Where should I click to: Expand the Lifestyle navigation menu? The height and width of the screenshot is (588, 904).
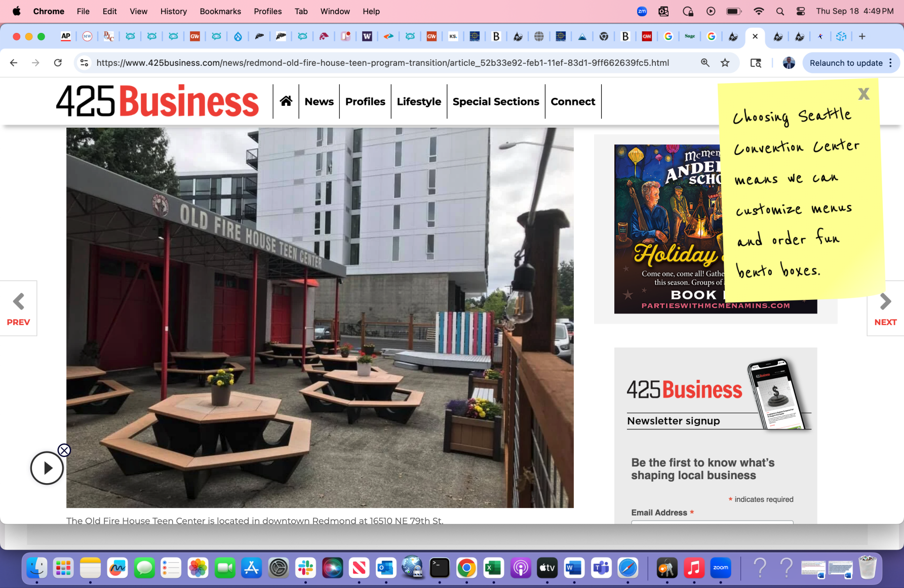click(418, 101)
